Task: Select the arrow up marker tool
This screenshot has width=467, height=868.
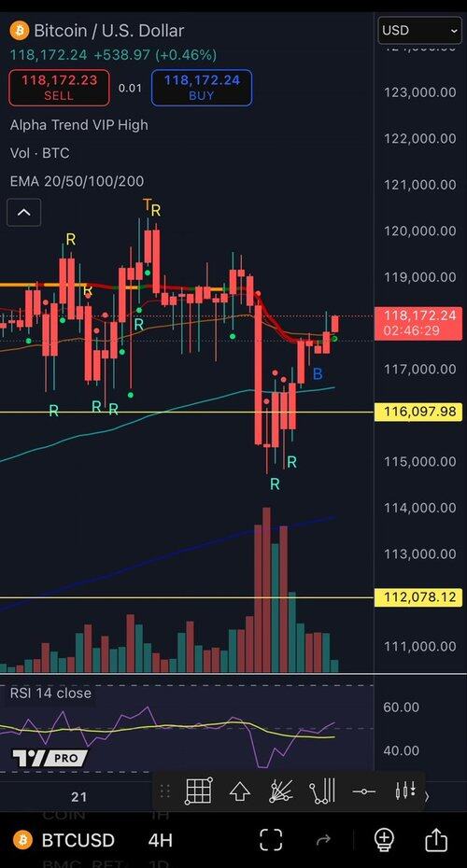Action: pos(239,791)
